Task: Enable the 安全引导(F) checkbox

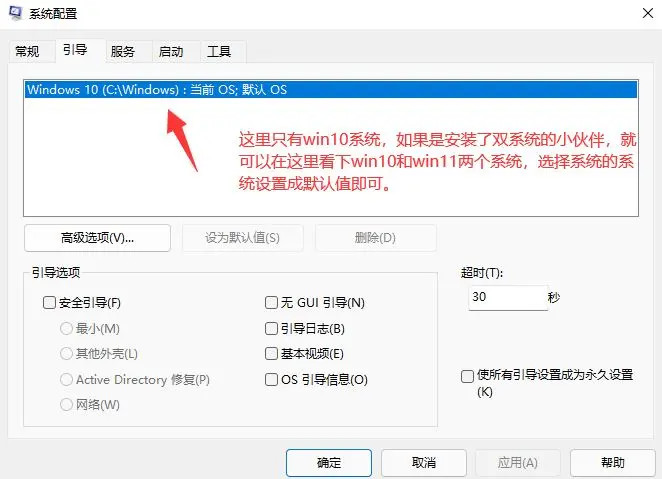Action: (49, 303)
